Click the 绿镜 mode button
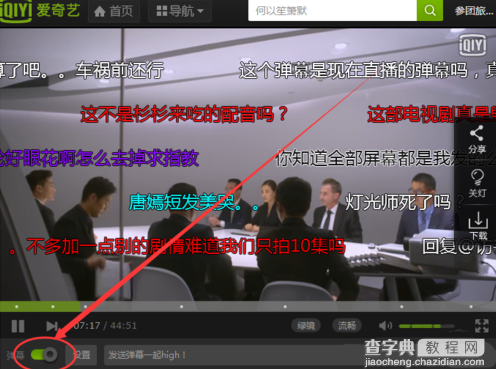 [x=306, y=325]
